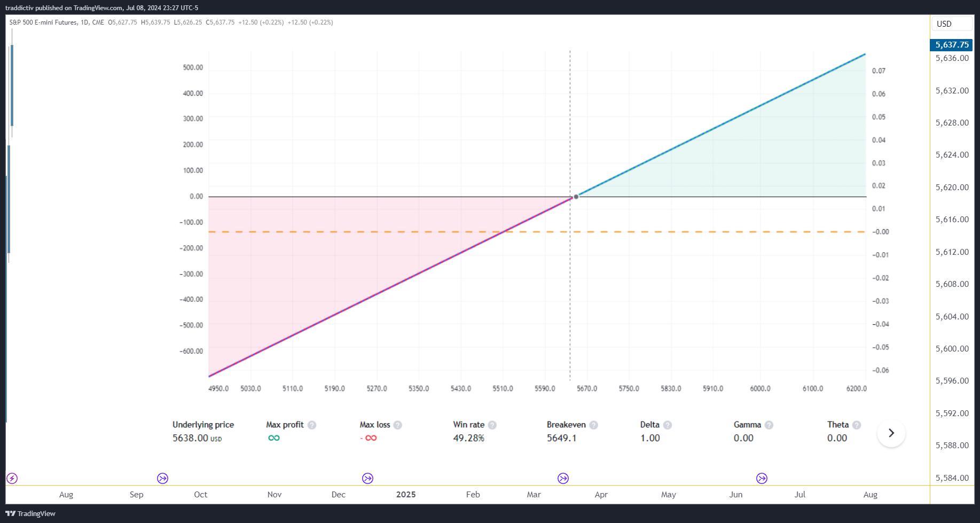Open the USD currency selector
This screenshot has height=523, width=980.
(952, 24)
